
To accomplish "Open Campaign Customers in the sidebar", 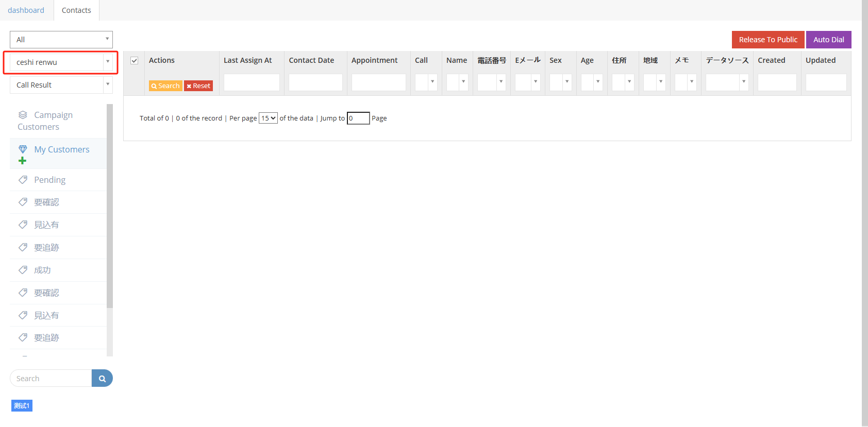I will pyautogui.click(x=58, y=121).
